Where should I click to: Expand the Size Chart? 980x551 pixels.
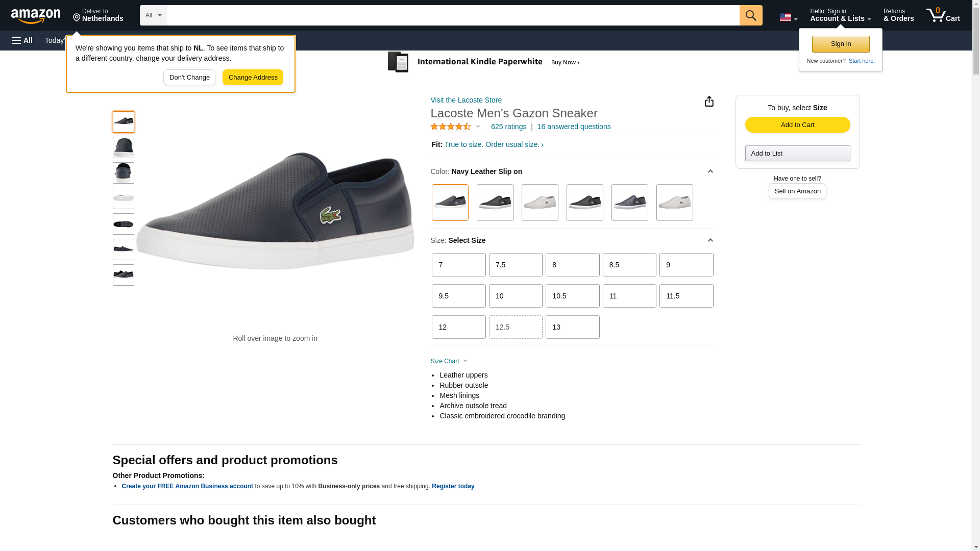[449, 361]
